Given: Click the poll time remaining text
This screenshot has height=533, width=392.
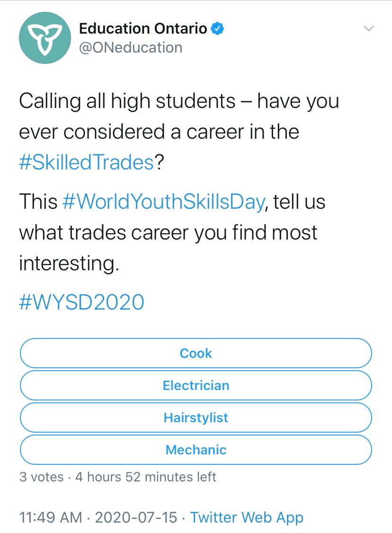Looking at the screenshot, I should click(146, 477).
